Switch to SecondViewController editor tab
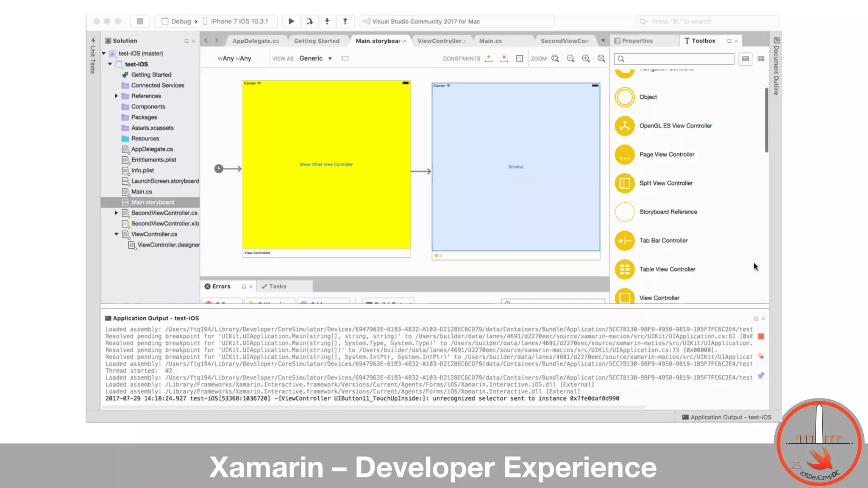Image resolution: width=868 pixels, height=488 pixels. (x=564, y=41)
